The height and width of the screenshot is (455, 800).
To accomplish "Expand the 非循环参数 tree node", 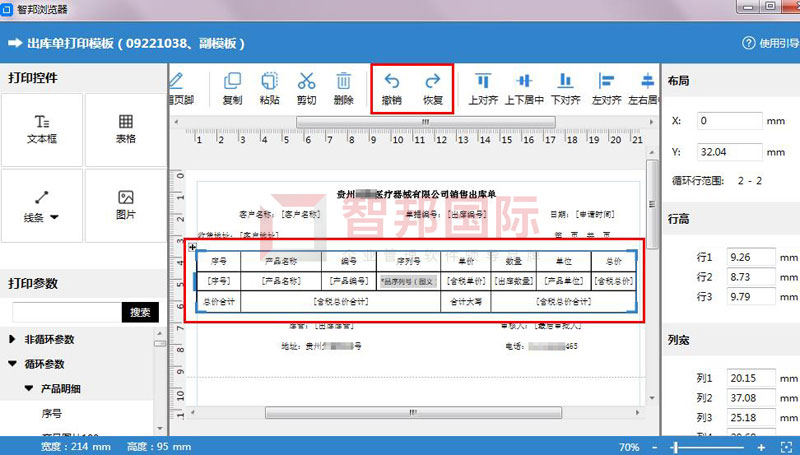I will pos(13,340).
